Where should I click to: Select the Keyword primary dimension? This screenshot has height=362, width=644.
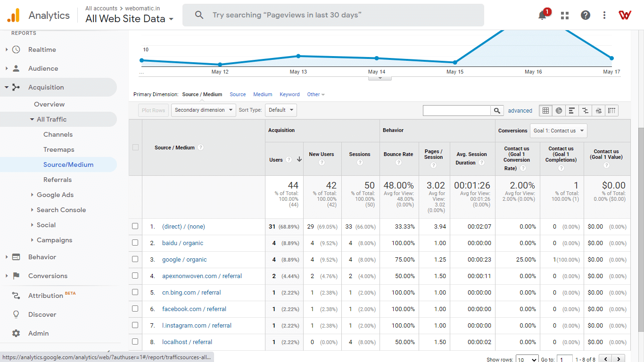tap(289, 94)
